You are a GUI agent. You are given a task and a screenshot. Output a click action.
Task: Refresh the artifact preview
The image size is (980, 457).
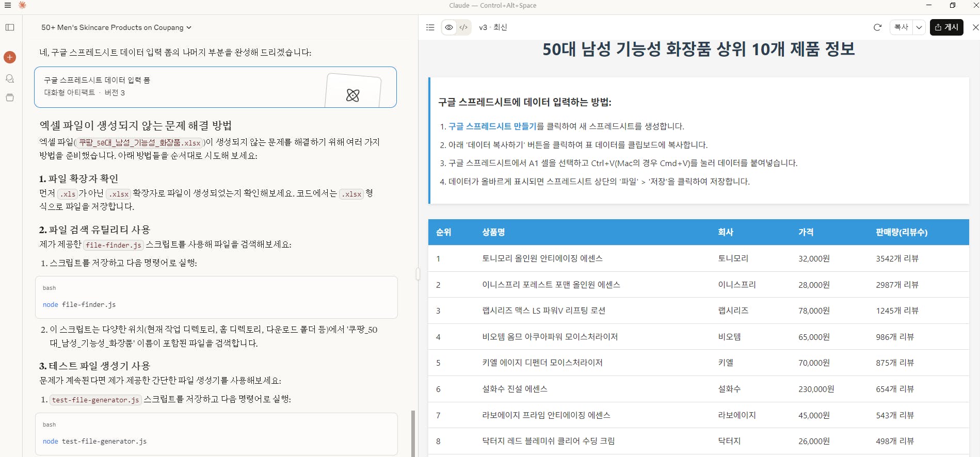tap(877, 27)
